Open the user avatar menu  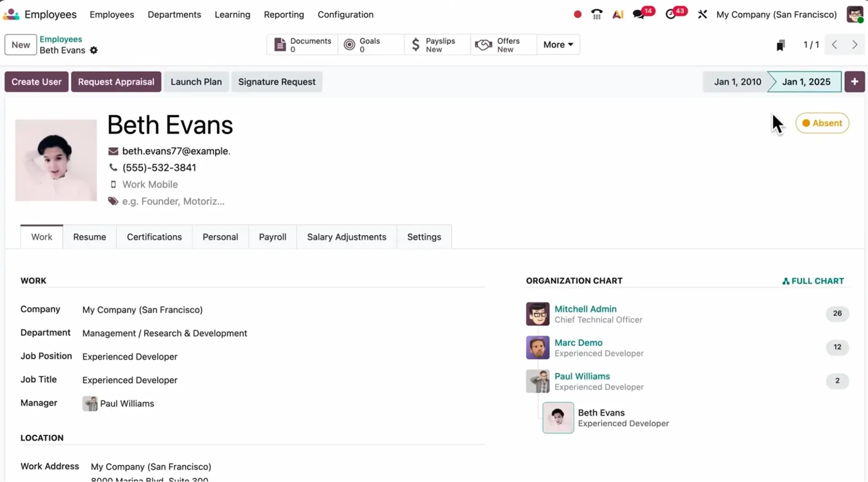point(855,14)
